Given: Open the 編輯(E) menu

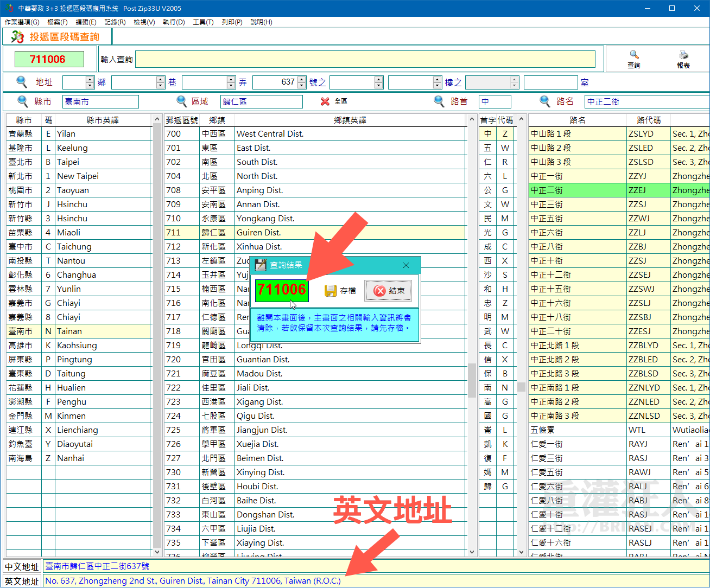Looking at the screenshot, I should click(86, 22).
